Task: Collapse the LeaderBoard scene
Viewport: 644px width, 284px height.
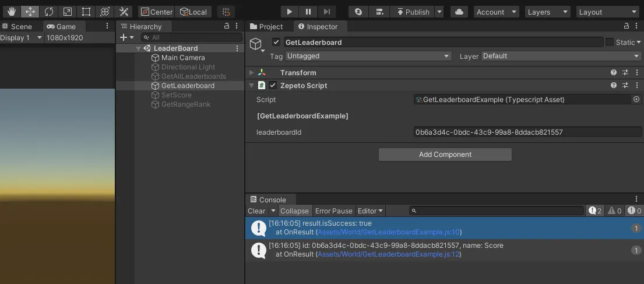Action: [138, 48]
